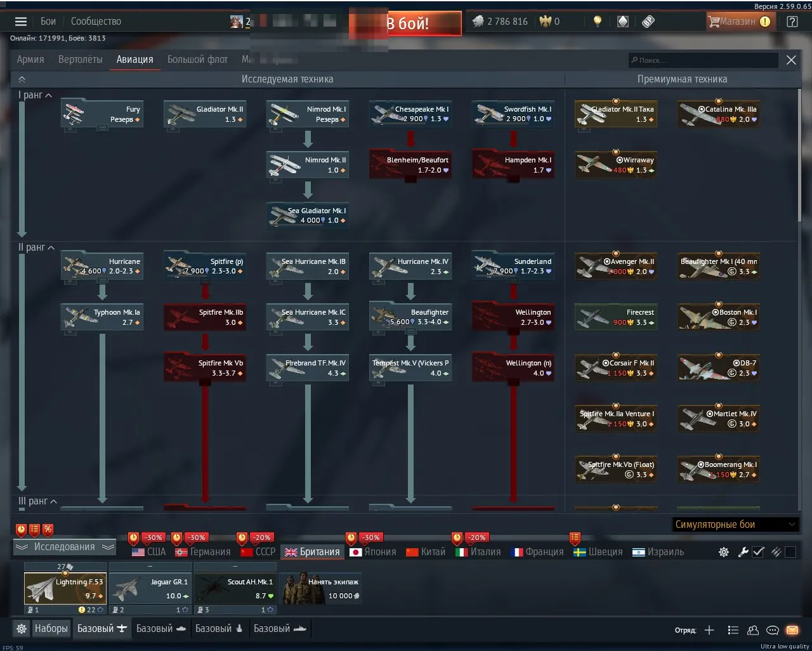Select the СССР nation tab

[x=258, y=552]
